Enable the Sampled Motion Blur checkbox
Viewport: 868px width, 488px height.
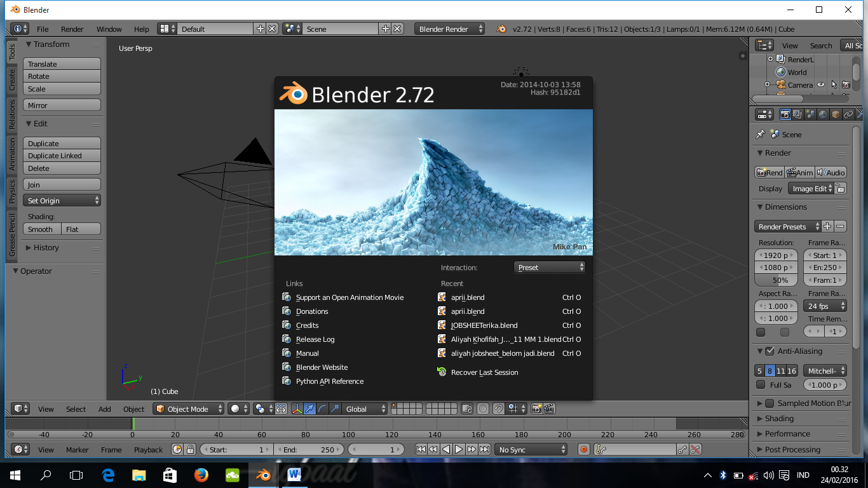pyautogui.click(x=770, y=403)
